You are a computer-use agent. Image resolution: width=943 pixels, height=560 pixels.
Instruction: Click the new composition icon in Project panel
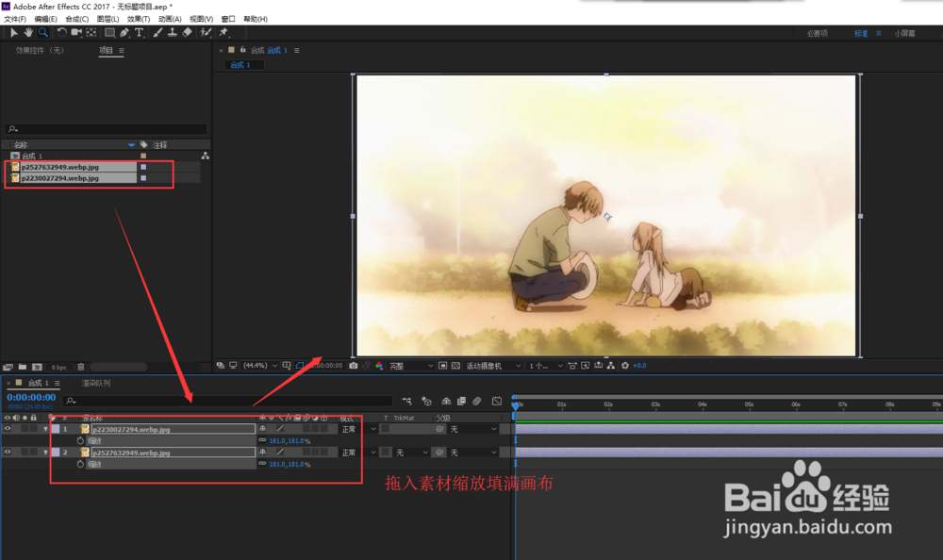tap(37, 367)
